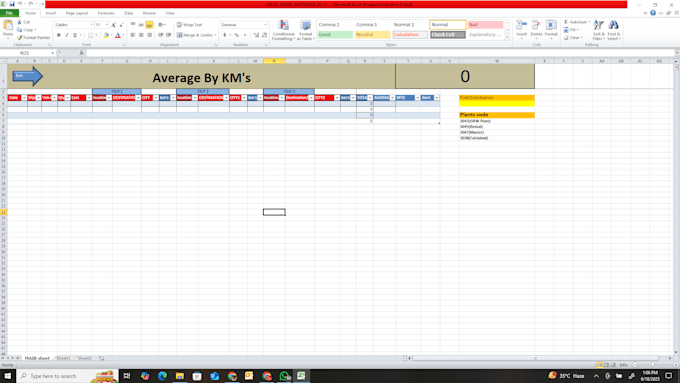This screenshot has height=383, width=680.
Task: Click the Increase Decimal icon
Action: tap(256, 35)
